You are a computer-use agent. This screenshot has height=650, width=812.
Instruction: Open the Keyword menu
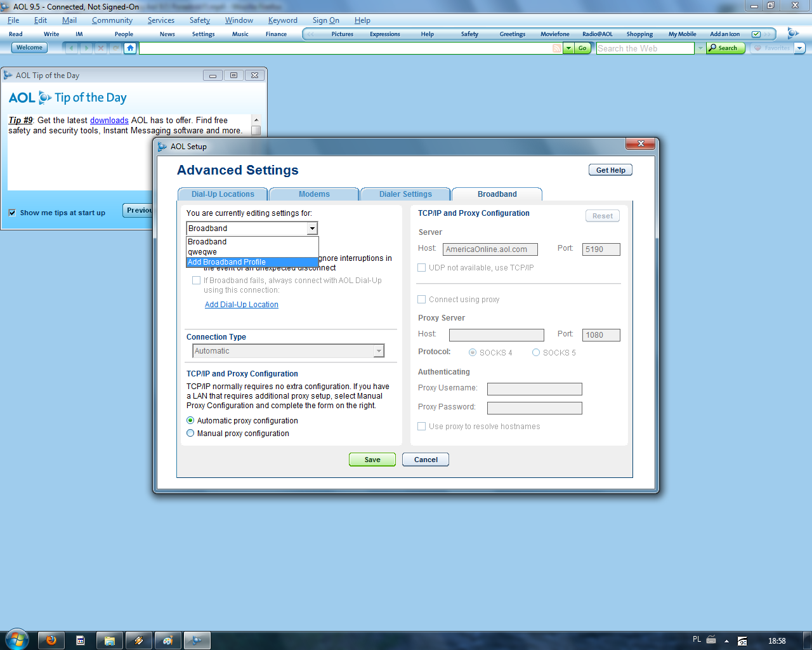282,20
